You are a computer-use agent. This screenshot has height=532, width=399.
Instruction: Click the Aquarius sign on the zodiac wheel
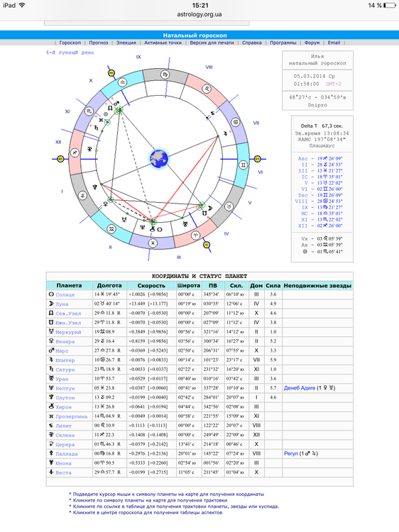coord(111,229)
